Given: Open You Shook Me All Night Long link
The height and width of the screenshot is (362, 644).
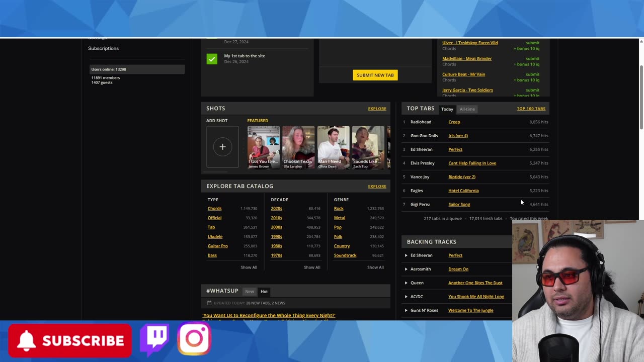Looking at the screenshot, I should click(476, 297).
